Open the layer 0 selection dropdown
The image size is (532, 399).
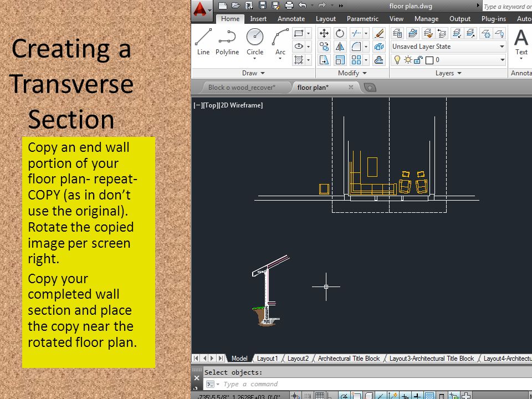(502, 60)
